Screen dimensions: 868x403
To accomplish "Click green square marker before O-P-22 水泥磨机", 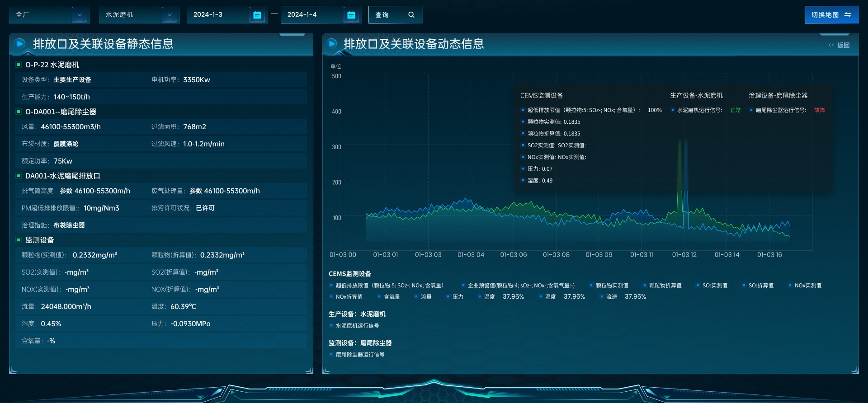I will (19, 65).
